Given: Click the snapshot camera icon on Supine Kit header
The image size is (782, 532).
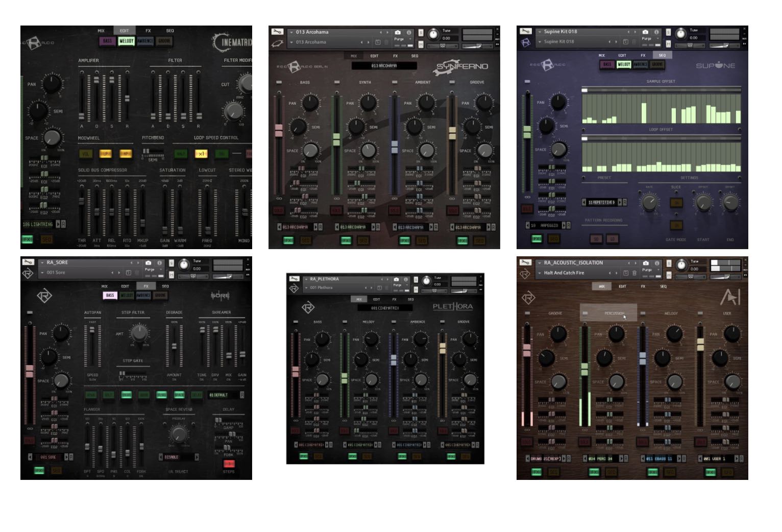Looking at the screenshot, I should point(645,32).
